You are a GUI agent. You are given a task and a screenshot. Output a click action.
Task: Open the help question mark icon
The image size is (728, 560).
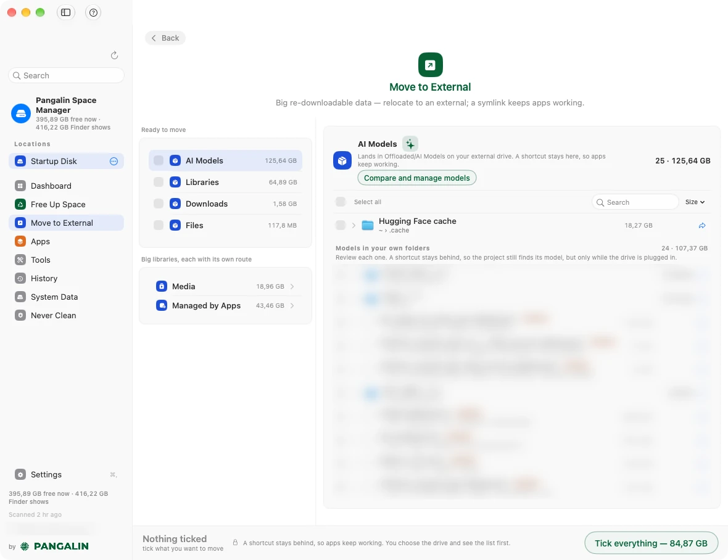(93, 12)
